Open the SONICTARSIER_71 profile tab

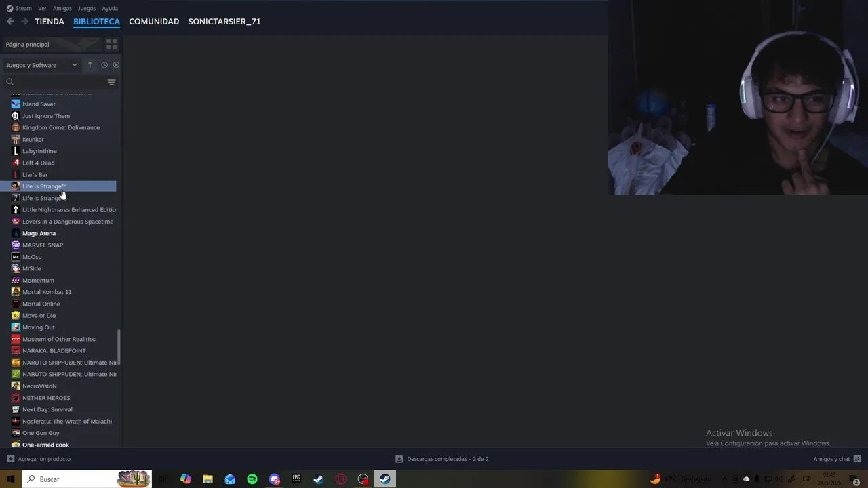224,22
